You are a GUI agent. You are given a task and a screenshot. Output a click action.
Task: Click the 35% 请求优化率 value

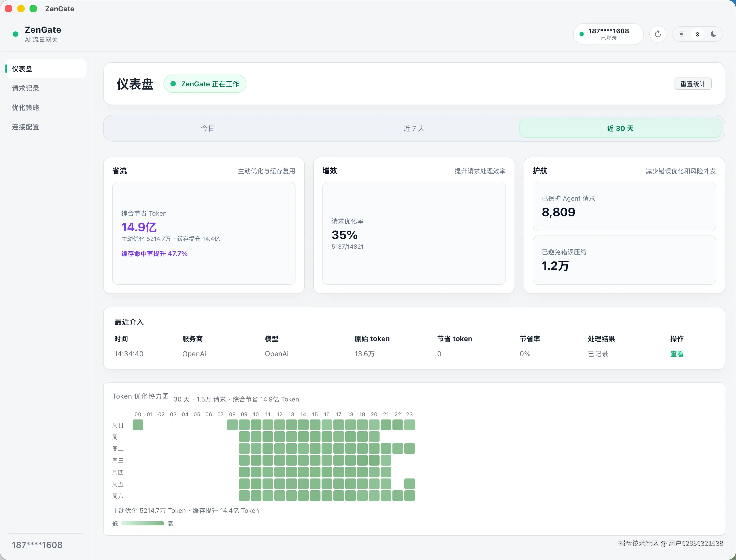pyautogui.click(x=344, y=235)
